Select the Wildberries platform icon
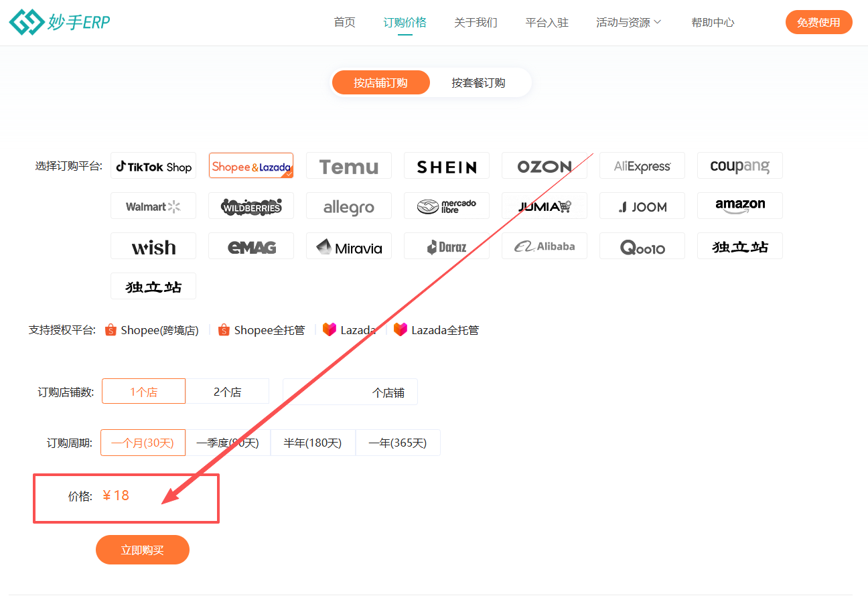This screenshot has width=868, height=612. click(250, 206)
